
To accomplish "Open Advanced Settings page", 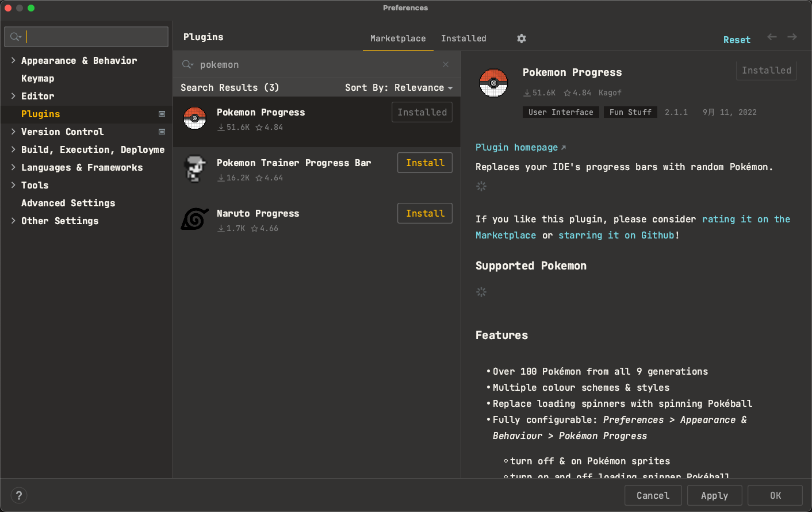I will 68,203.
